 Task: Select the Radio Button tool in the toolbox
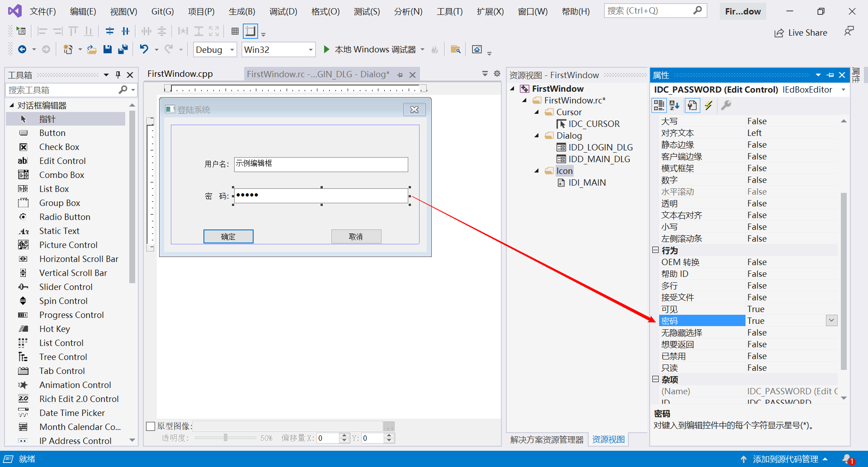click(x=65, y=217)
